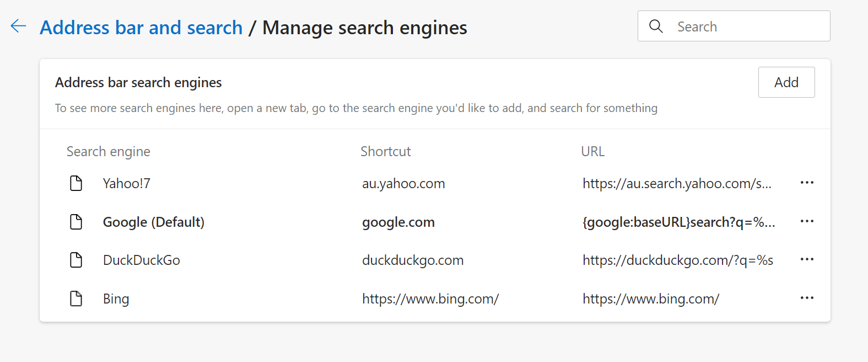Click the back arrow icon
The width and height of the screenshot is (868, 362).
pos(18,26)
